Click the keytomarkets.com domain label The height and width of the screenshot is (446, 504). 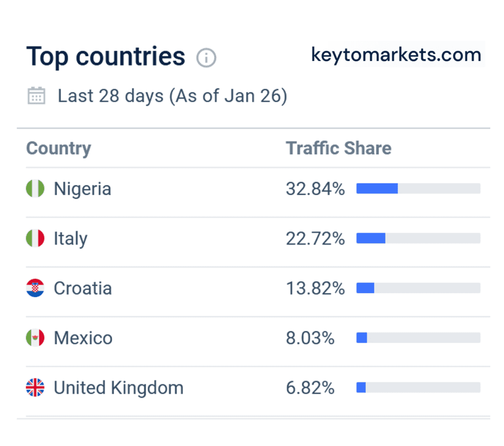click(396, 55)
